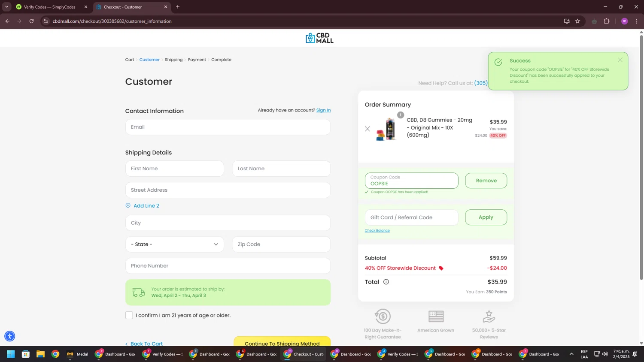Open the accessibility widget icon
The image size is (644, 362).
tap(9, 336)
